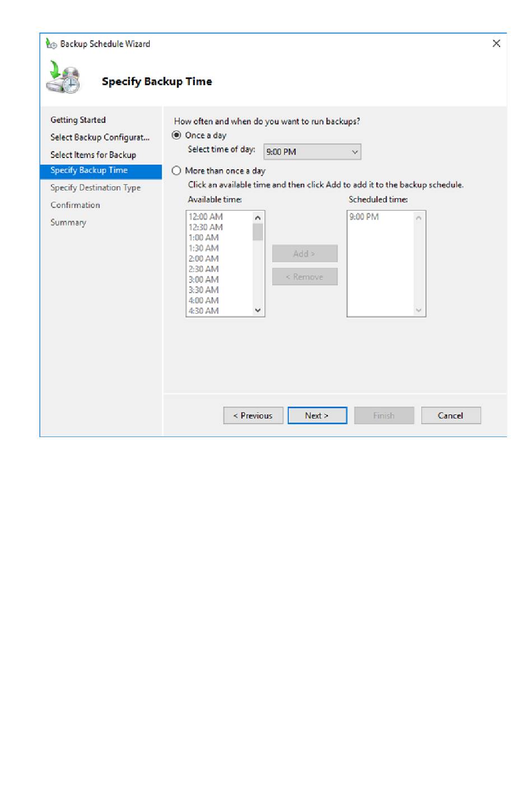Image resolution: width=532 pixels, height=789 pixels.
Task: Go to the Getting Started step
Action: pos(78,120)
